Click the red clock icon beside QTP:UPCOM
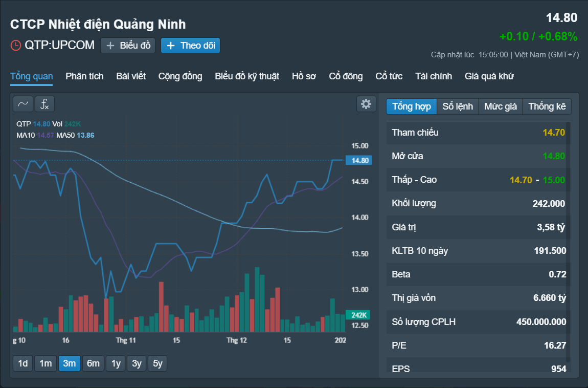 point(16,46)
